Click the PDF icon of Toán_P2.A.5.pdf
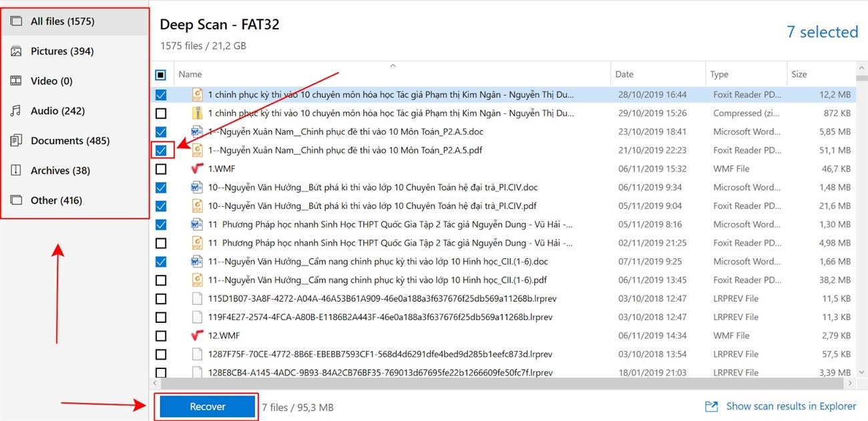Screen dimensions: 868x421 [x=197, y=150]
